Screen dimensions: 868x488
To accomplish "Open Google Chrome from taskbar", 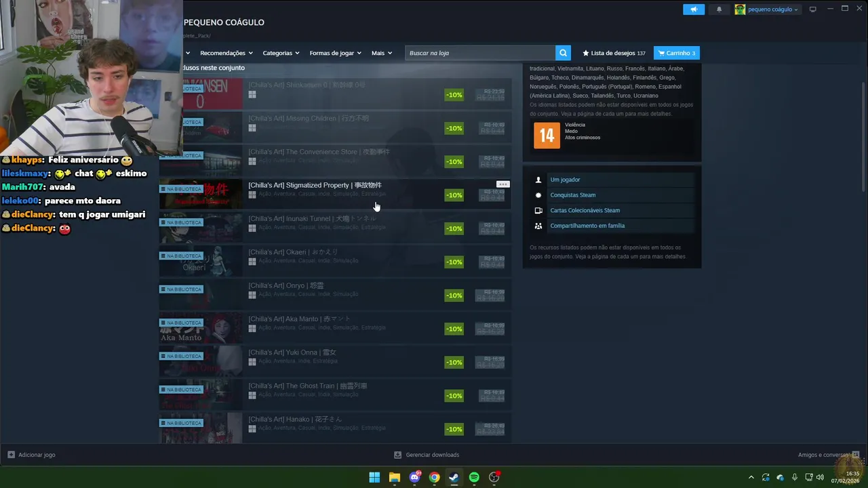I will 435,477.
